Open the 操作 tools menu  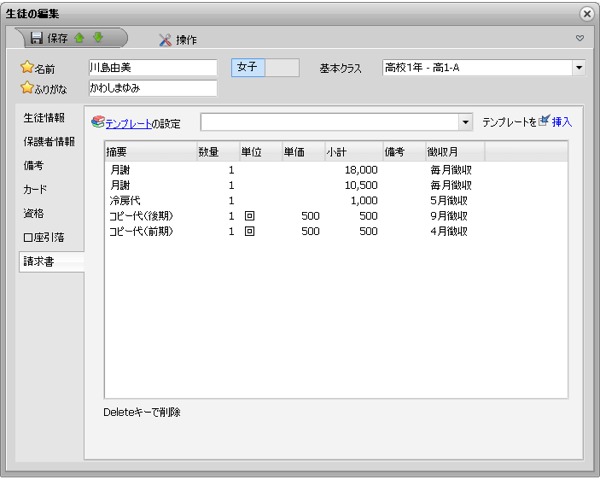177,40
